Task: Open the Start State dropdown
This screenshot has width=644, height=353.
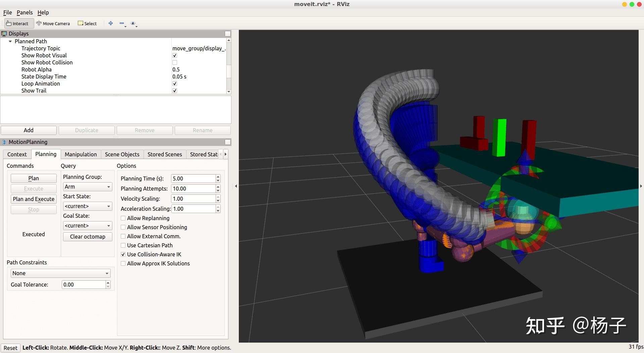Action: (x=88, y=206)
